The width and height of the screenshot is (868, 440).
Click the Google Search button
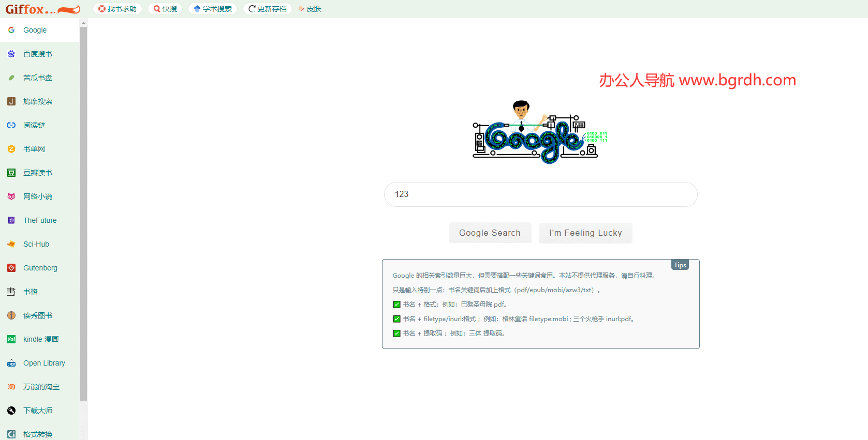coord(490,233)
